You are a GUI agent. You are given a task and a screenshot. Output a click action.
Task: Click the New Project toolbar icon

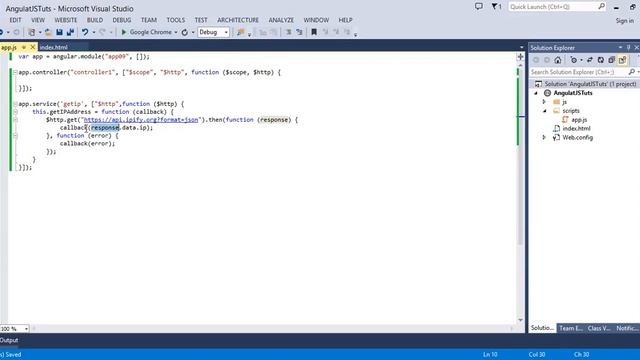(31, 32)
